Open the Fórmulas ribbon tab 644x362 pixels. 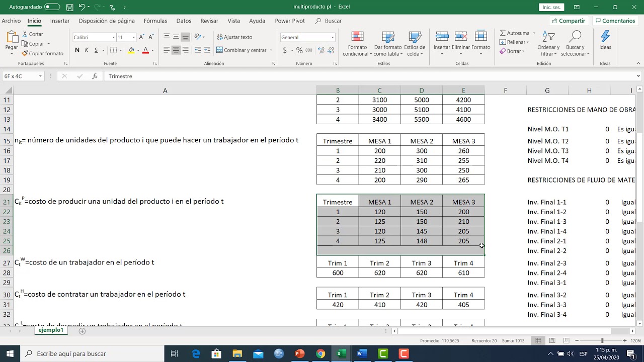(155, 21)
